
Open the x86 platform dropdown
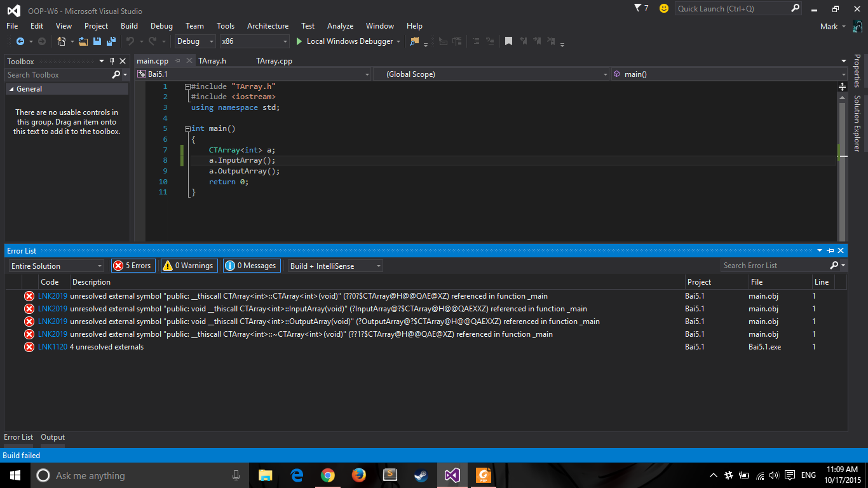coord(254,41)
